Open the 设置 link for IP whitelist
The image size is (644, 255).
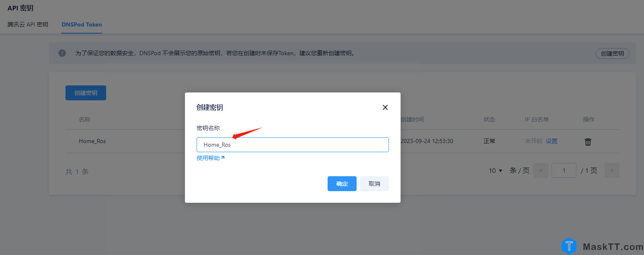coord(552,141)
